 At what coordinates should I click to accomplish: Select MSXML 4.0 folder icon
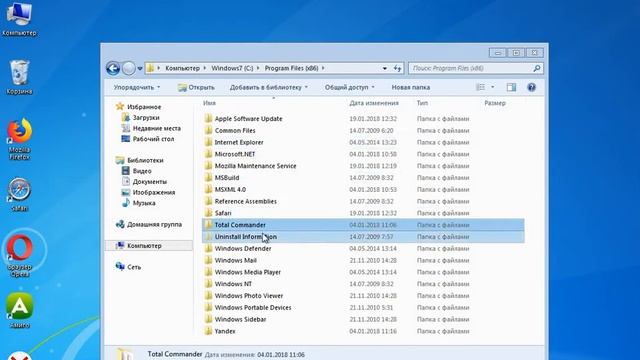click(208, 189)
